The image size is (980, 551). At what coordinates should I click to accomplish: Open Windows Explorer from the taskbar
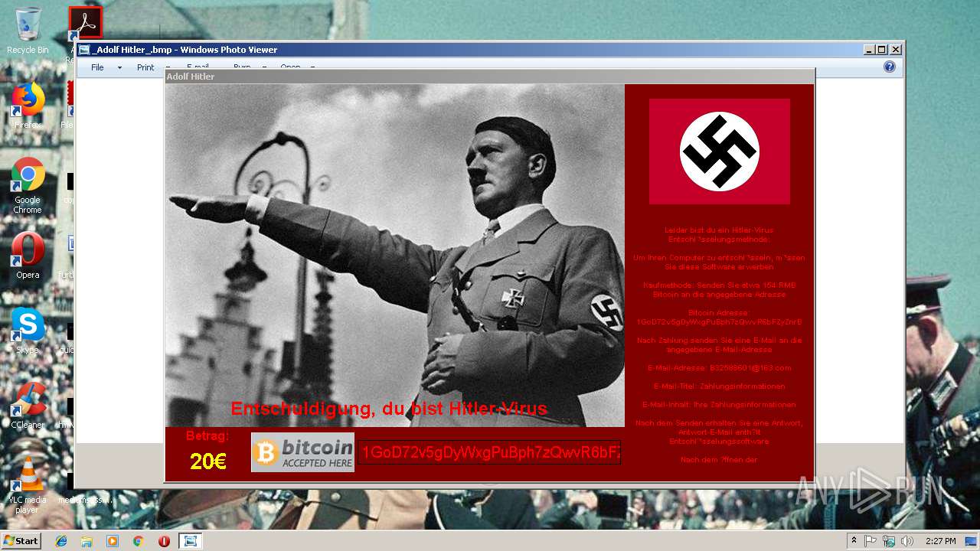pos(87,541)
